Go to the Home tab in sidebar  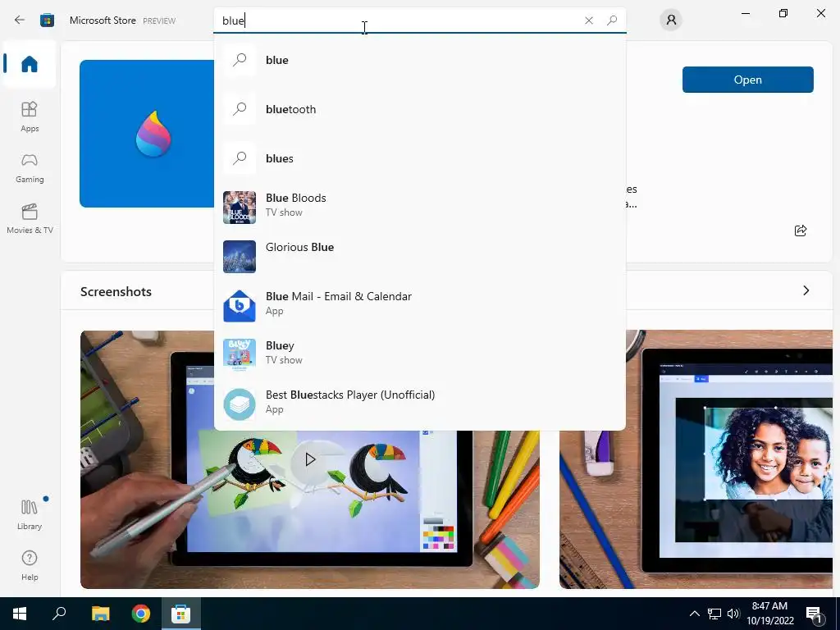click(30, 64)
